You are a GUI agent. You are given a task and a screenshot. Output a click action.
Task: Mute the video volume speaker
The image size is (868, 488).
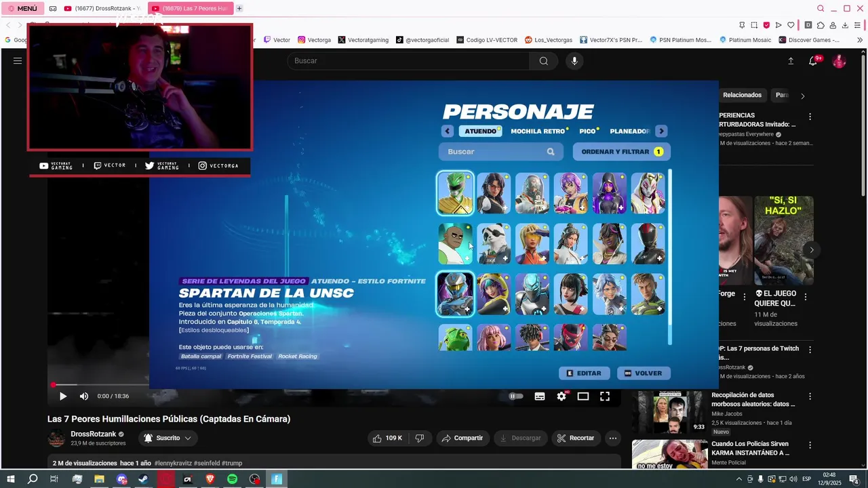tap(84, 396)
